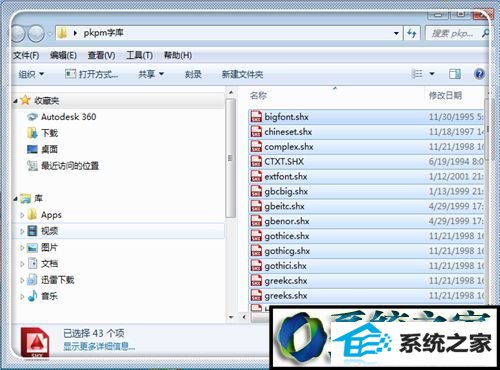Click the back navigation arrow

(19, 33)
